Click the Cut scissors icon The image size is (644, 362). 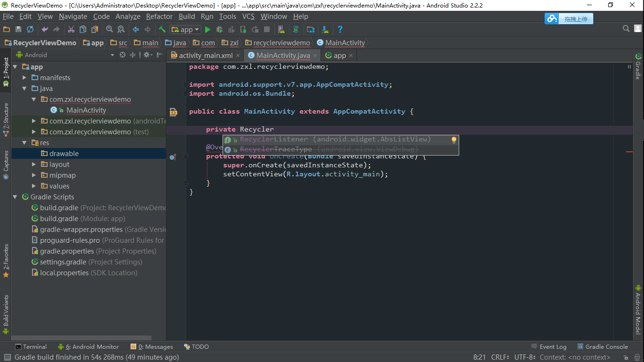71,29
